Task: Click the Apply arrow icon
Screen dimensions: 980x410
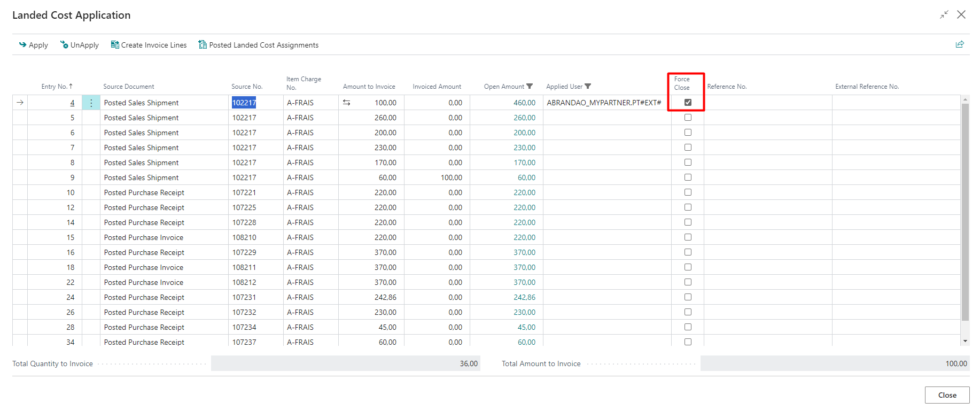Action: 22,45
